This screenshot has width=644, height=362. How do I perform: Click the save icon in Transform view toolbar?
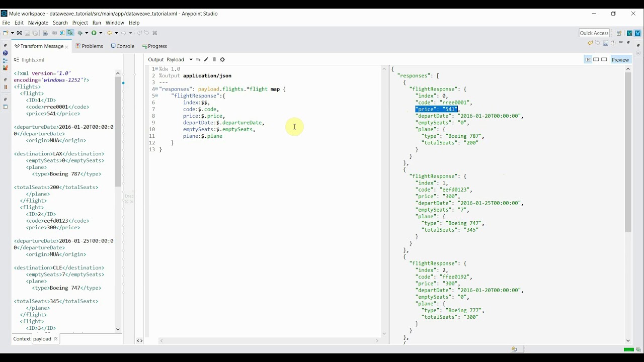click(605, 43)
